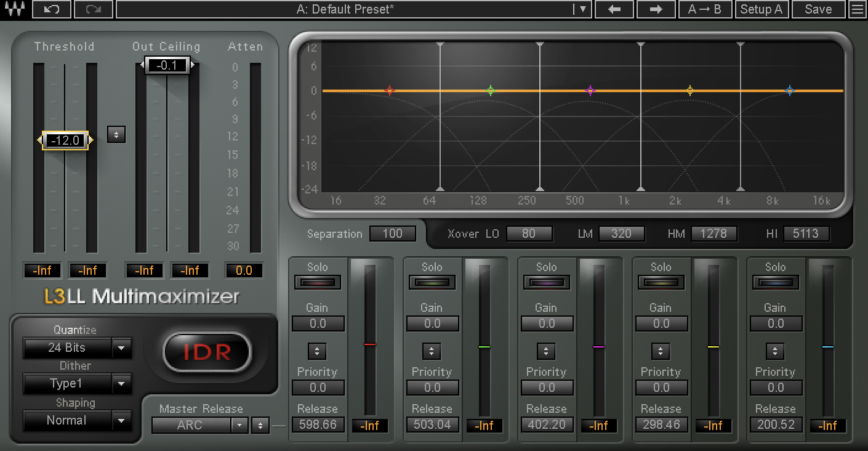Image resolution: width=868 pixels, height=451 pixels.
Task: Select the purple mid band marker
Action: coord(590,91)
